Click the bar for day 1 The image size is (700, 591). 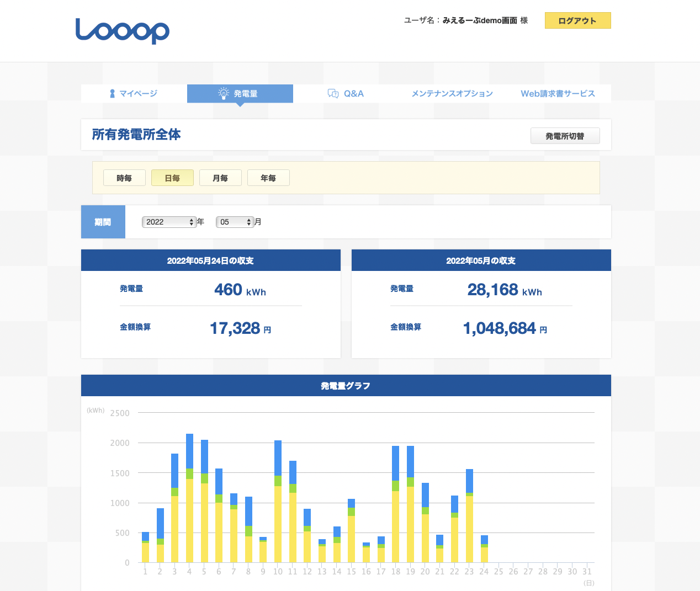[x=145, y=547]
